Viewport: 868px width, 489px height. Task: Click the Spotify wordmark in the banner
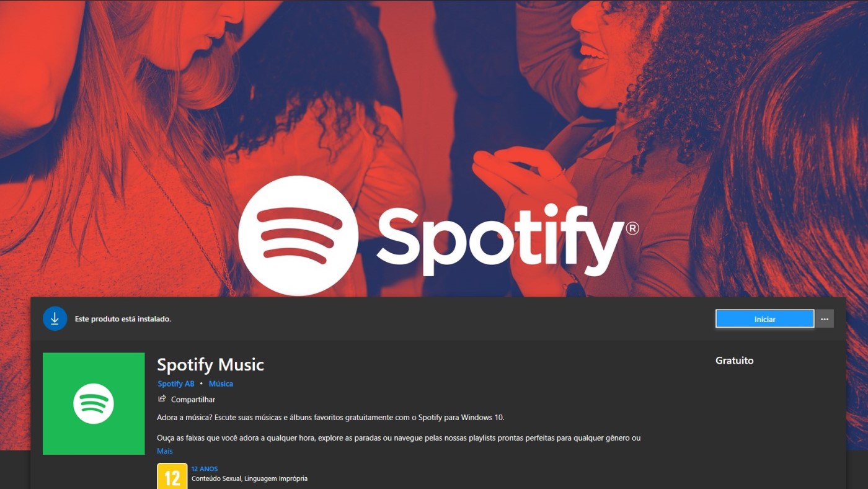click(x=500, y=240)
